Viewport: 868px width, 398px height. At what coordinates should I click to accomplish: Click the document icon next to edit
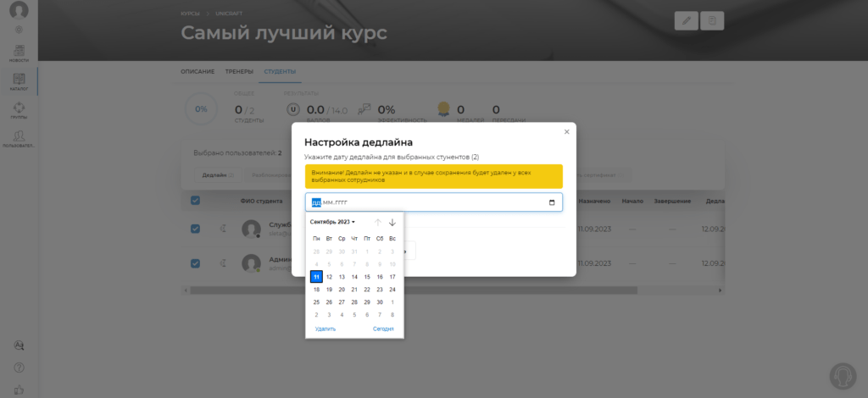click(x=712, y=20)
